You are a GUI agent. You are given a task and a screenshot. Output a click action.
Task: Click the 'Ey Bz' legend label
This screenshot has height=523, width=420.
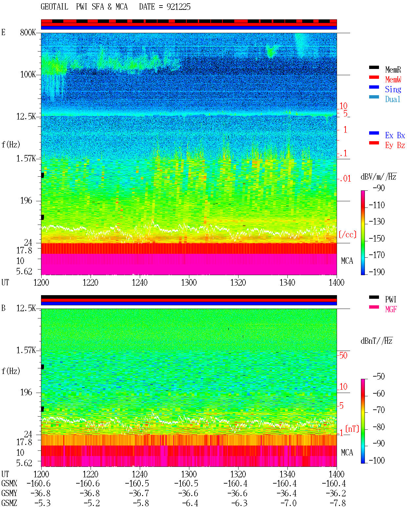395,145
